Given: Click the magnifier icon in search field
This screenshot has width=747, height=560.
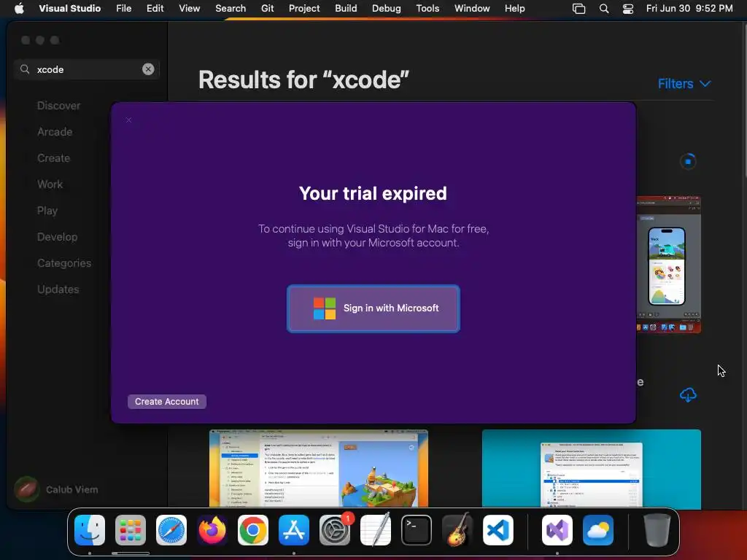Looking at the screenshot, I should pyautogui.click(x=25, y=69).
